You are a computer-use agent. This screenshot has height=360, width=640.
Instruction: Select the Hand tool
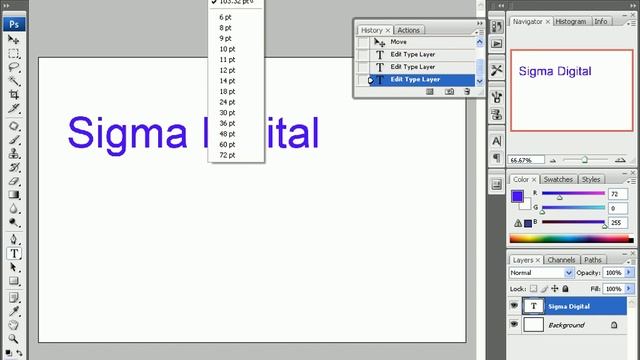click(x=13, y=325)
